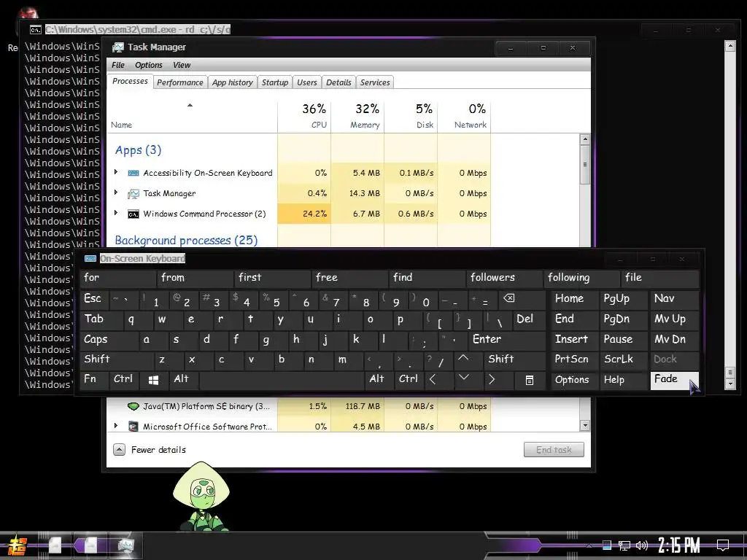Screen dimensions: 747x560
Task: Switch to the App history tab
Action: (233, 82)
